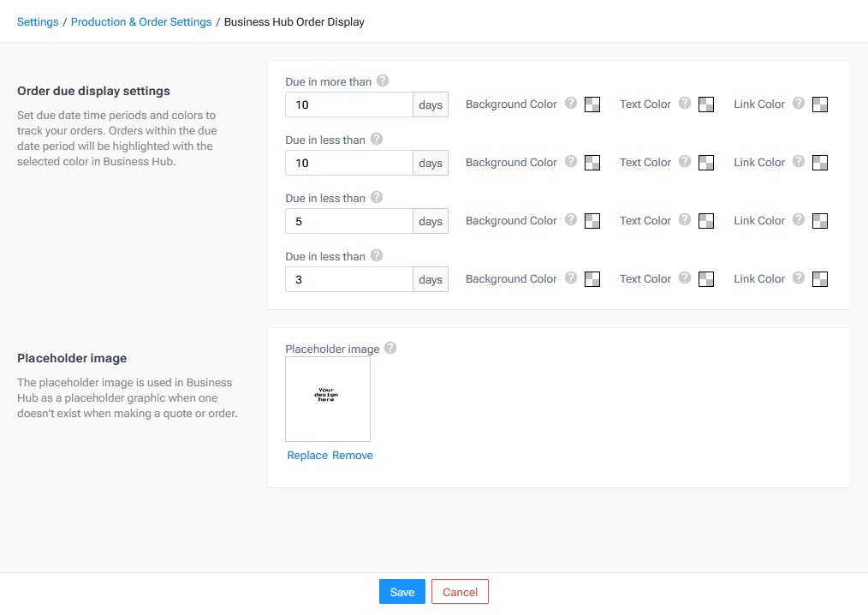Open Production & Order Settings from the breadcrumb

(x=140, y=21)
